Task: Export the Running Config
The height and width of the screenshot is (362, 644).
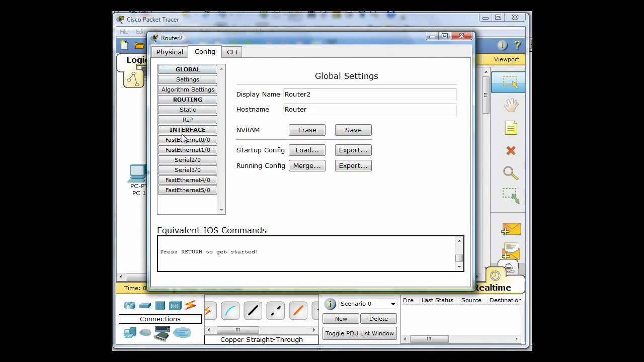Action: point(353,165)
